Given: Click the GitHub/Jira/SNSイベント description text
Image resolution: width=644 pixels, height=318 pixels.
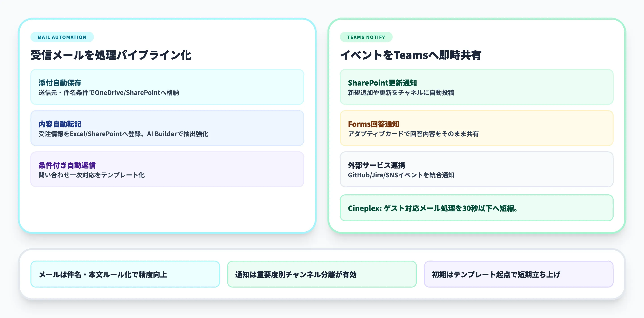Looking at the screenshot, I should (x=401, y=175).
